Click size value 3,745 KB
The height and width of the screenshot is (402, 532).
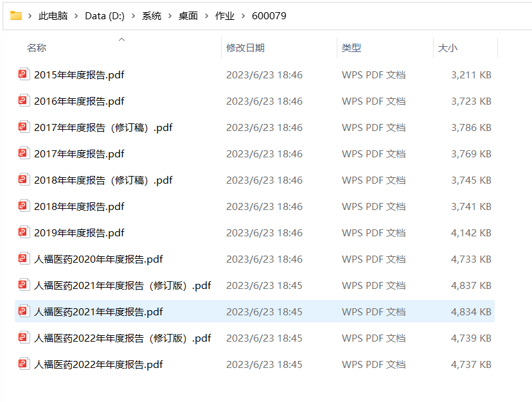[471, 180]
